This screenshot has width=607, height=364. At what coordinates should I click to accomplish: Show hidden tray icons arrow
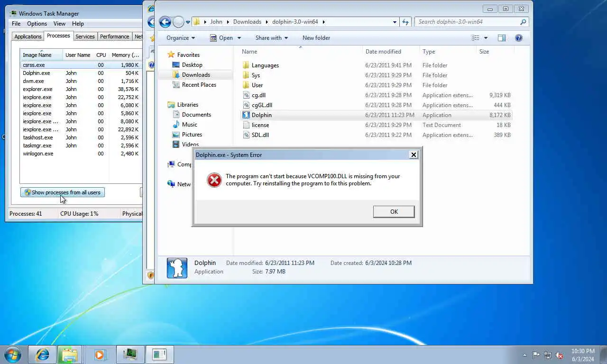(524, 355)
